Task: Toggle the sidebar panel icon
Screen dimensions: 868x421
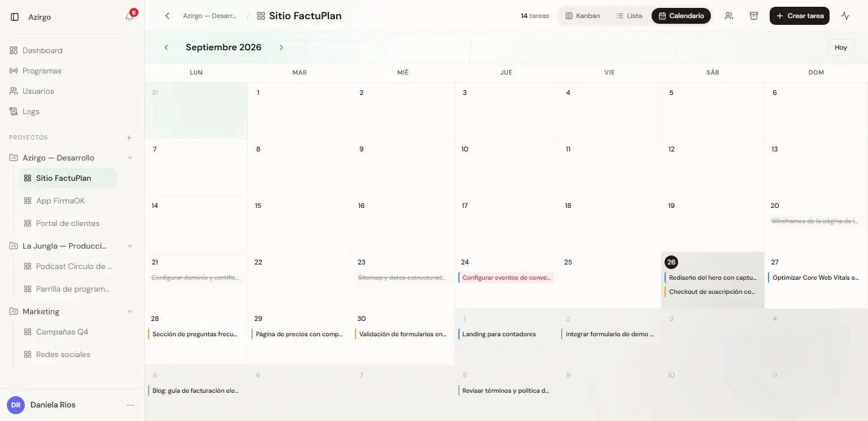Action: (15, 17)
